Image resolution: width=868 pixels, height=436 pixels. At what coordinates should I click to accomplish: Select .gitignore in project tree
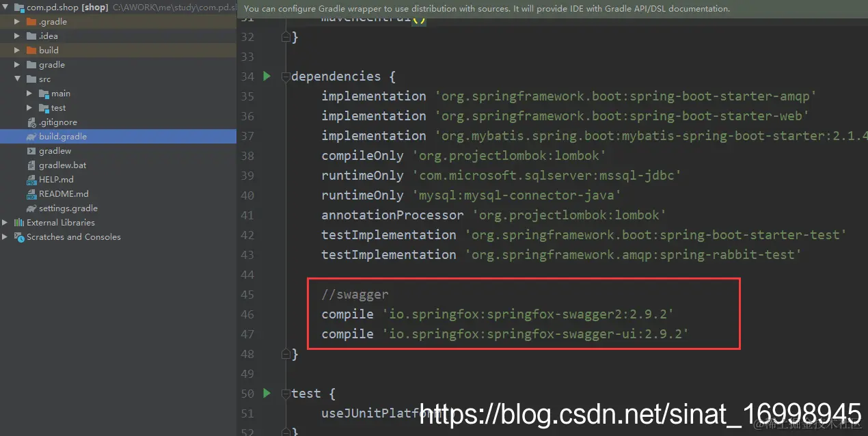click(x=57, y=122)
